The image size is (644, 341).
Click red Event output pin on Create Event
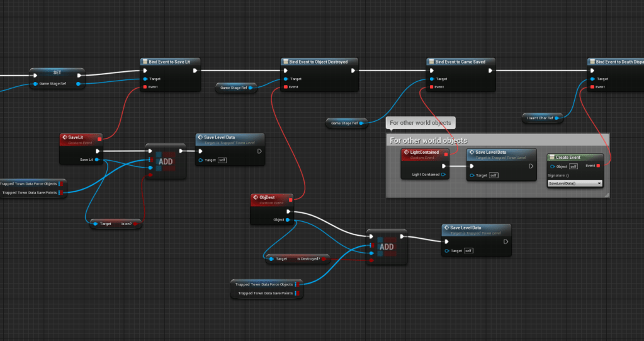(597, 166)
